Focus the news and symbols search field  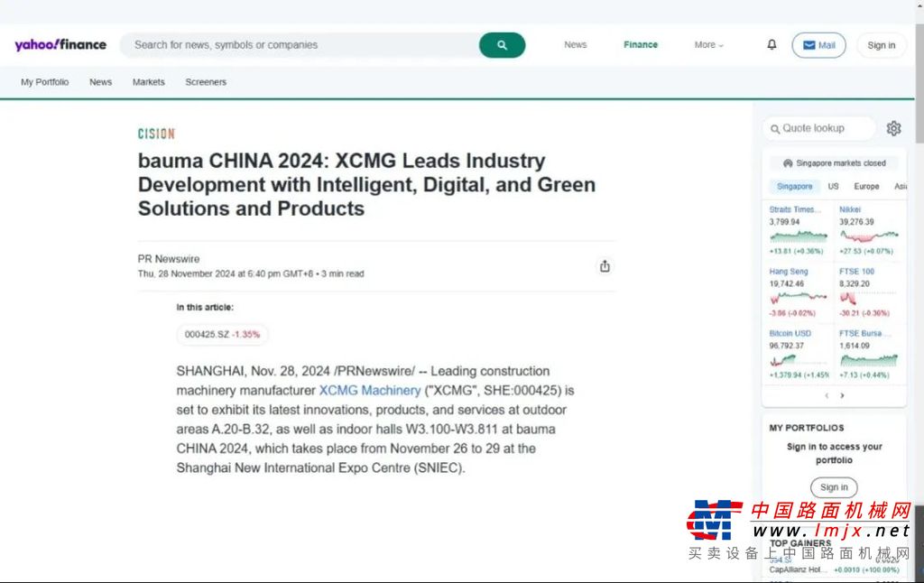pos(300,45)
